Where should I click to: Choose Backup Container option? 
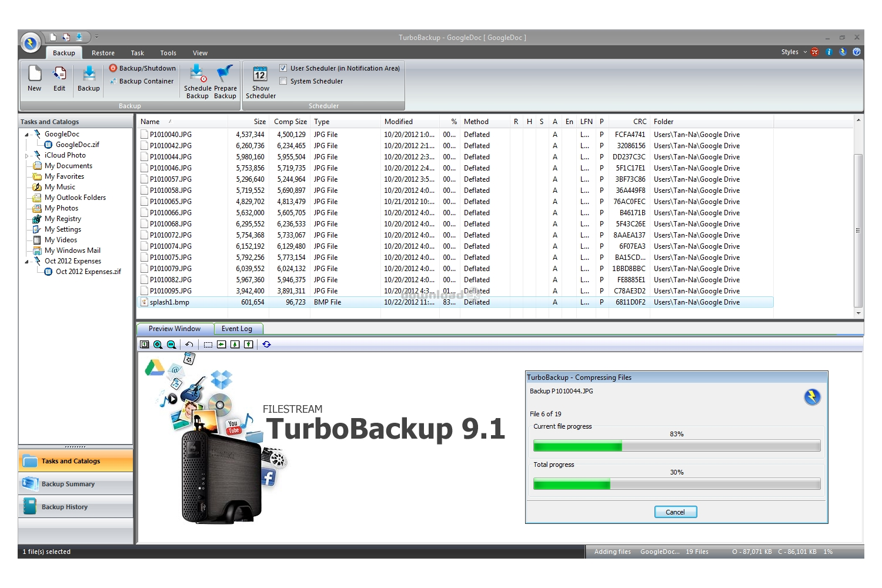[142, 81]
